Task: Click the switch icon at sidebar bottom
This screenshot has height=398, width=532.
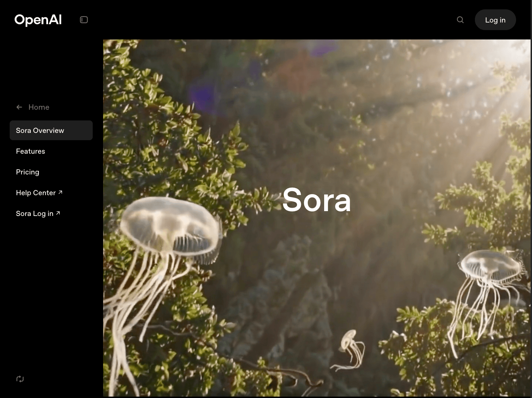Action: tap(20, 379)
